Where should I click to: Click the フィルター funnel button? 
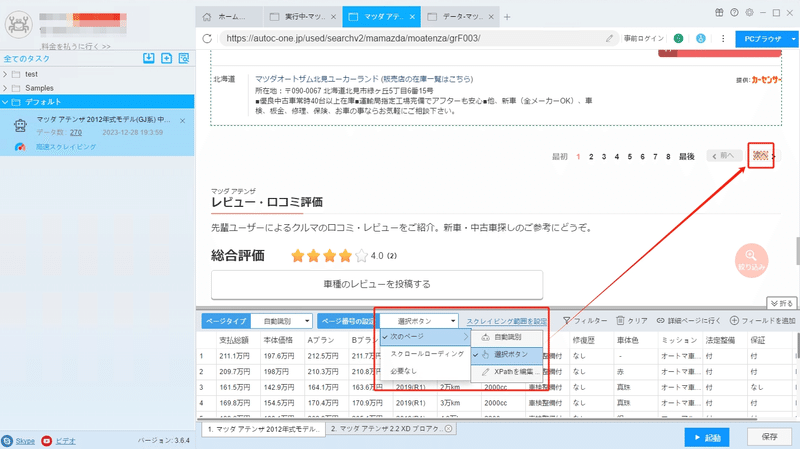(585, 320)
